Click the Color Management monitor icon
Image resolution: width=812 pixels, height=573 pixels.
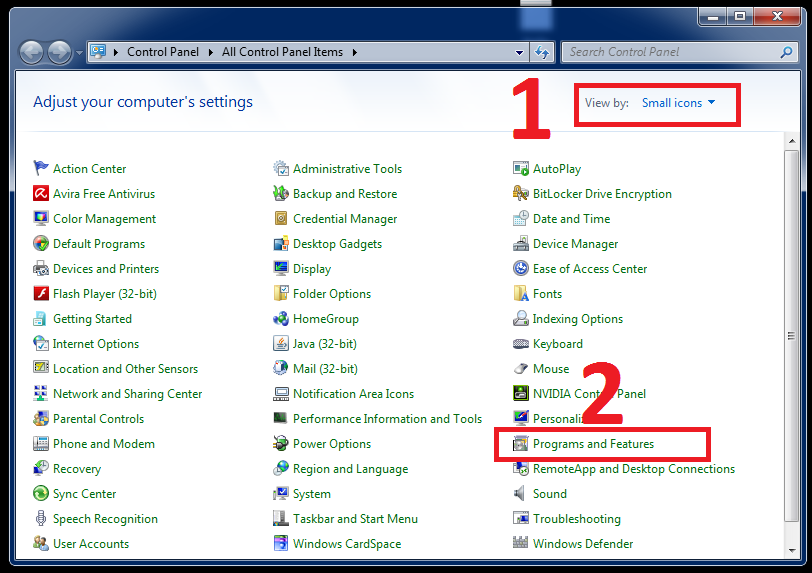click(40, 218)
